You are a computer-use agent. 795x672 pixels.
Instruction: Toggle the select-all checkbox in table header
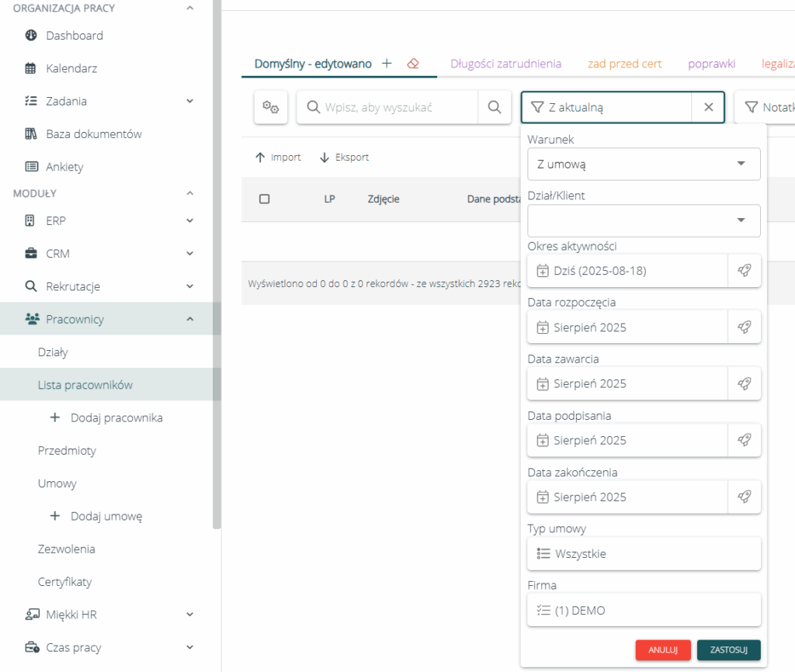pyautogui.click(x=264, y=199)
